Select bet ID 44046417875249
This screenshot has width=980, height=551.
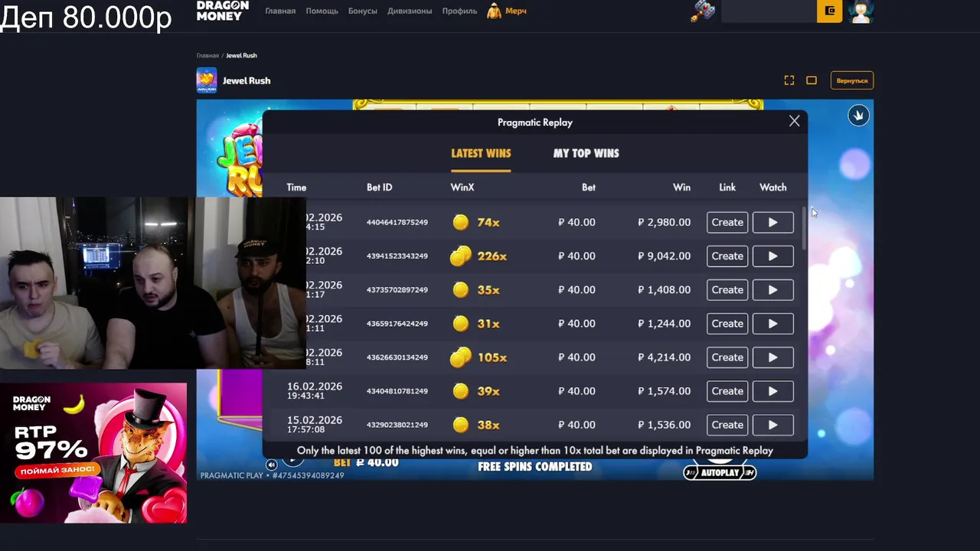397,223
